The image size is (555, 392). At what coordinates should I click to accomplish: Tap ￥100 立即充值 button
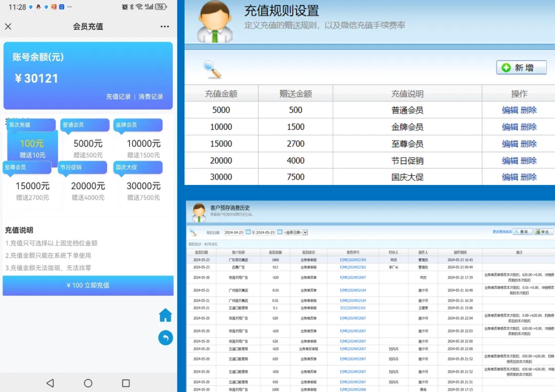click(x=88, y=285)
